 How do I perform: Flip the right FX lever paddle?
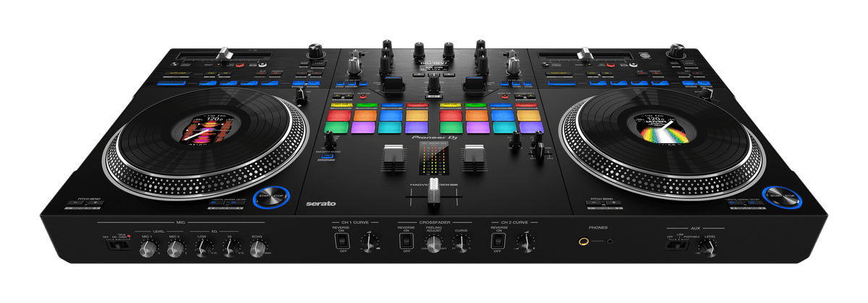click(474, 85)
